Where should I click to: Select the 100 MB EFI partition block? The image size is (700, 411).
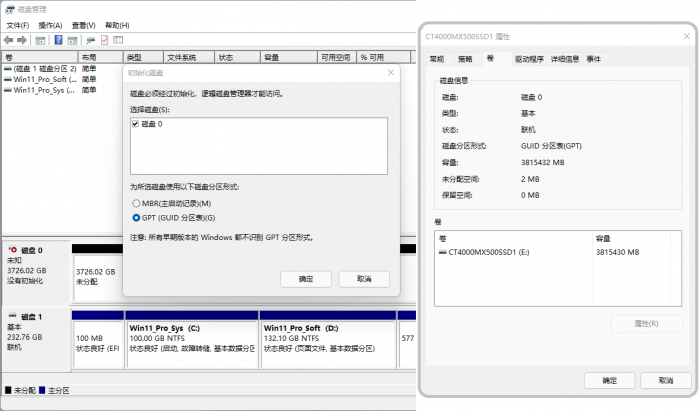click(98, 344)
